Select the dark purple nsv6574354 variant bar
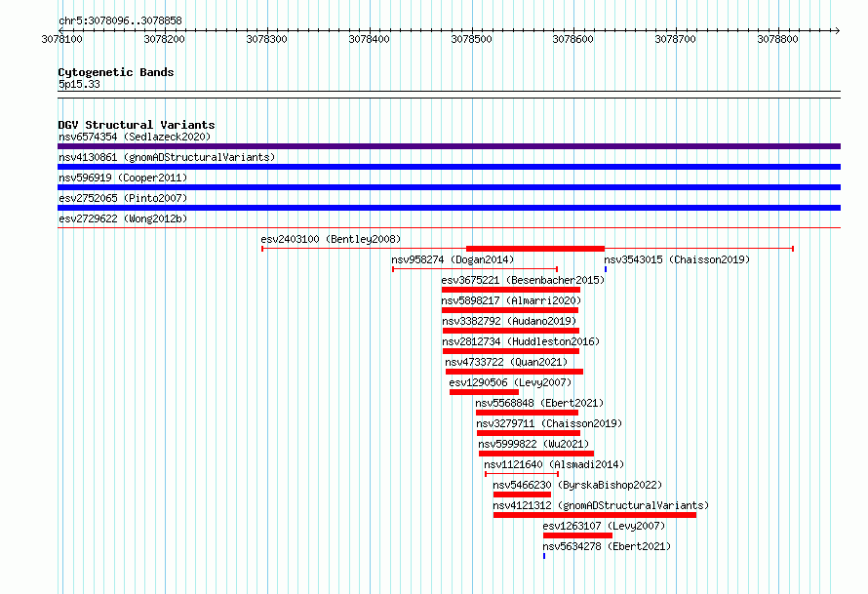868x594 pixels. click(449, 146)
